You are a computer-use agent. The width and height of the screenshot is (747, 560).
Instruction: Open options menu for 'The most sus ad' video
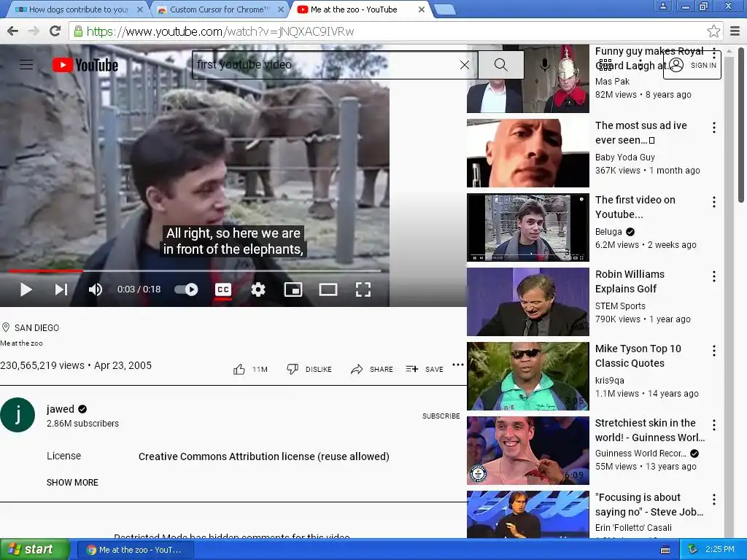[x=713, y=127]
